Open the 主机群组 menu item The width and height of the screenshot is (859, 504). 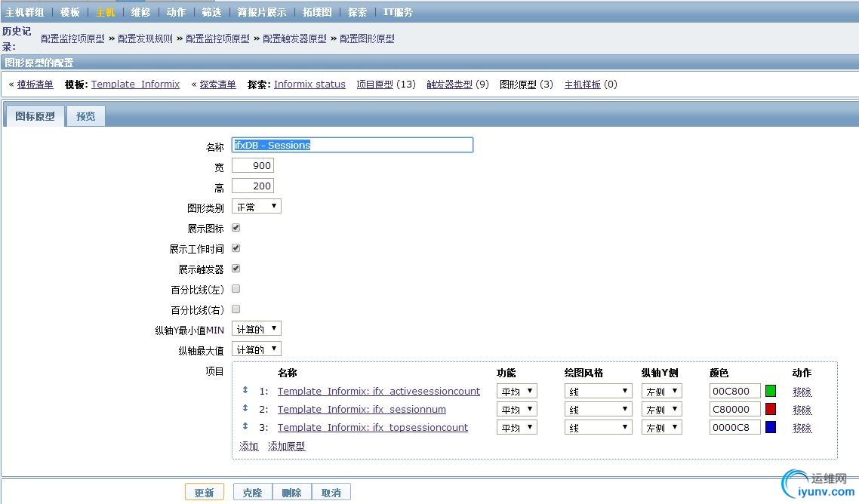pyautogui.click(x=25, y=12)
